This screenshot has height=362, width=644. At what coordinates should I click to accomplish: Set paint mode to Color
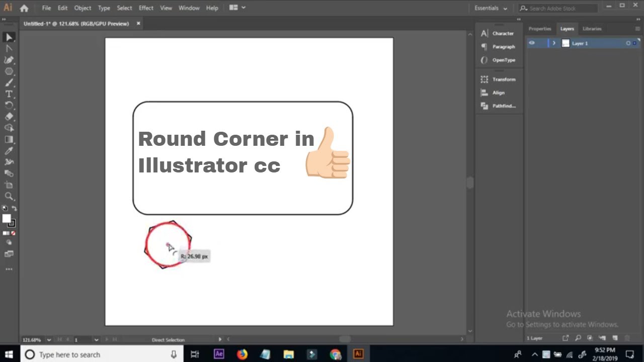point(4,233)
